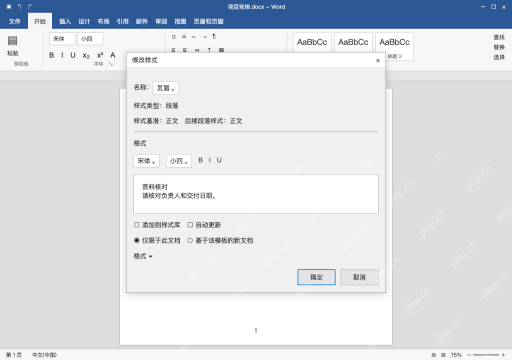This screenshot has width=512, height=360.
Task: Click the 小四 font size box in ribbon
Action: [x=90, y=39]
